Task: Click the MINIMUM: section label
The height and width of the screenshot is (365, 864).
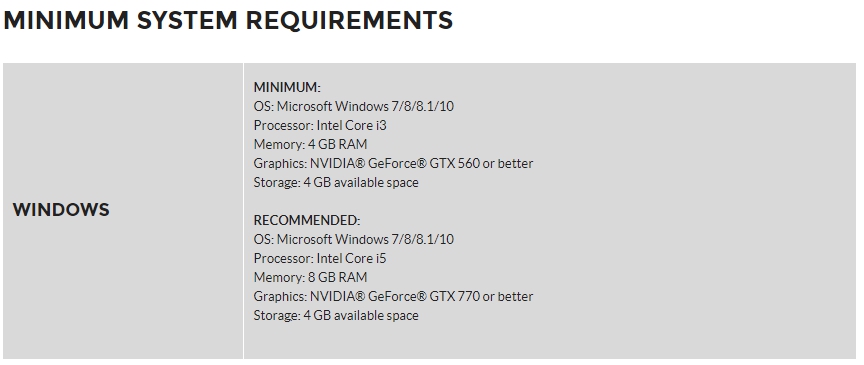Action: pyautogui.click(x=287, y=87)
